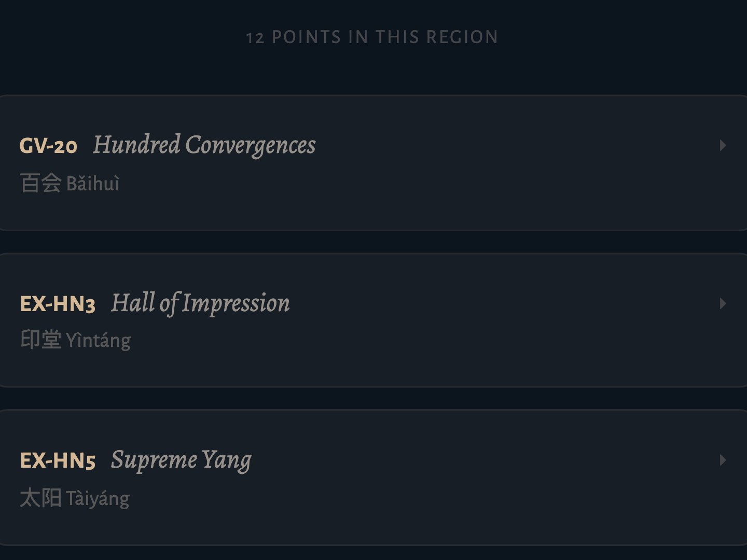Open the Hundred Convergences point card
The height and width of the screenshot is (560, 747).
pos(371,163)
